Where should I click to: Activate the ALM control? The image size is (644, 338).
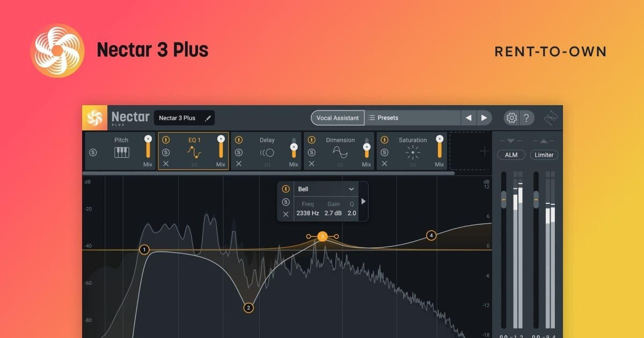point(511,155)
